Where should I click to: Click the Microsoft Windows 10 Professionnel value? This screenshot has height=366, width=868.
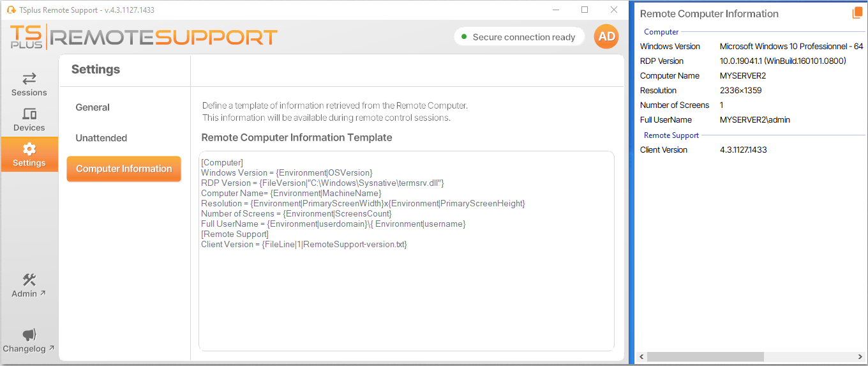791,46
